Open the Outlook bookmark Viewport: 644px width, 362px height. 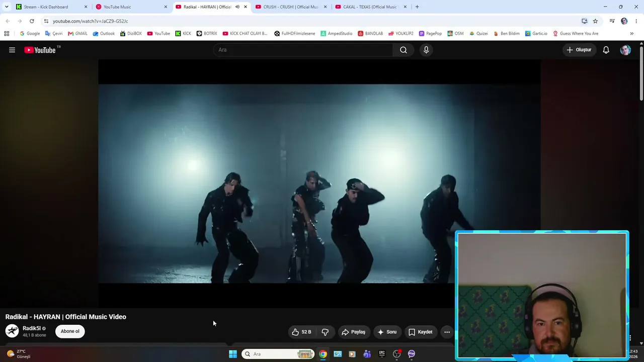[104, 34]
